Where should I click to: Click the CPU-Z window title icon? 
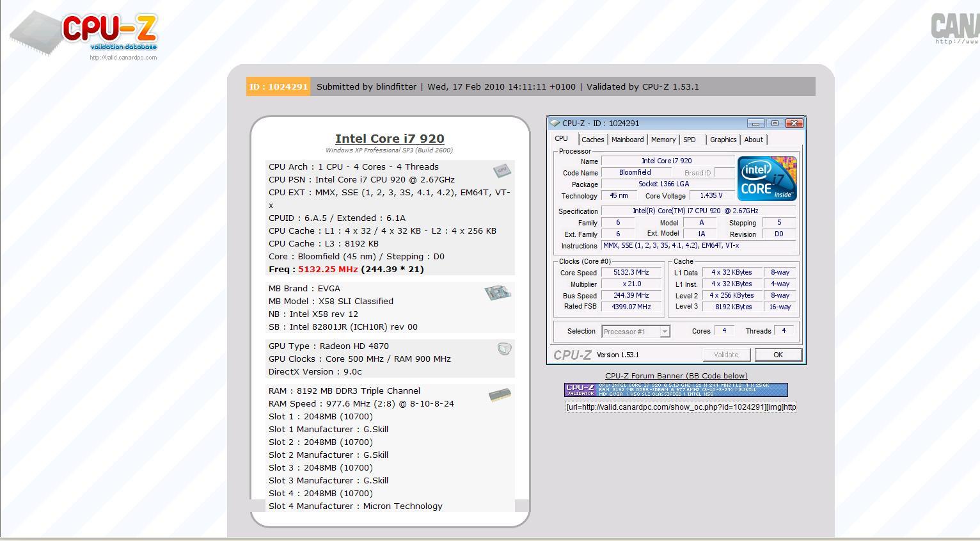[x=555, y=123]
